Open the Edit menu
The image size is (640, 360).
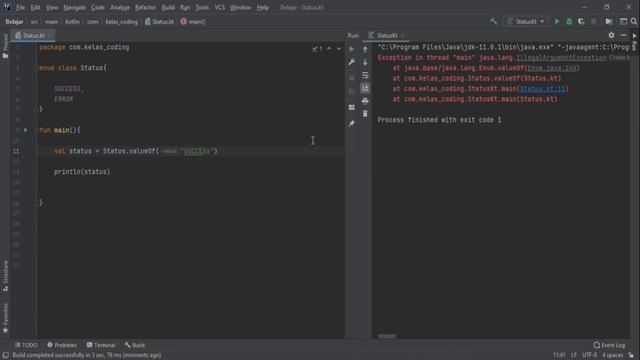[x=36, y=7]
